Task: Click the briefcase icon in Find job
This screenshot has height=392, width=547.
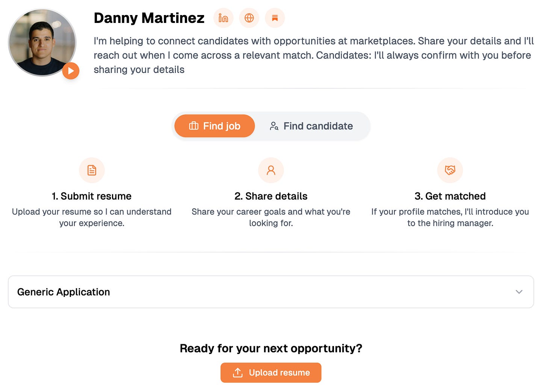Action: click(x=193, y=126)
